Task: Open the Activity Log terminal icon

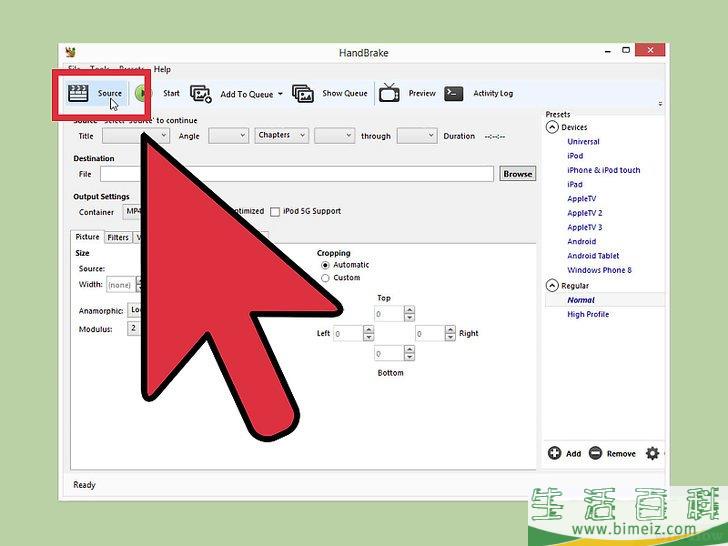Action: (x=454, y=93)
